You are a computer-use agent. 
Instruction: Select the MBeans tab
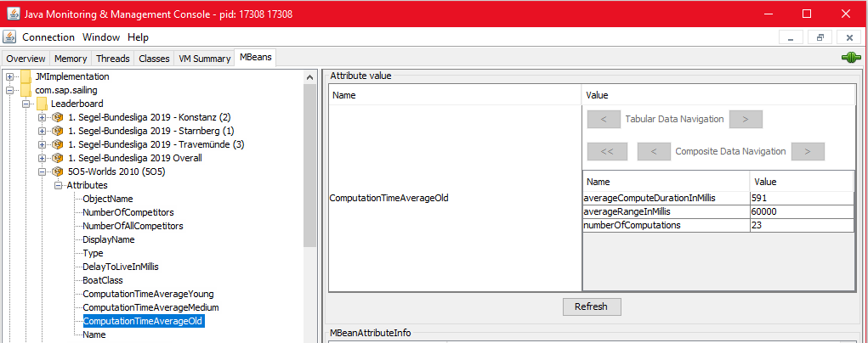pyautogui.click(x=255, y=58)
